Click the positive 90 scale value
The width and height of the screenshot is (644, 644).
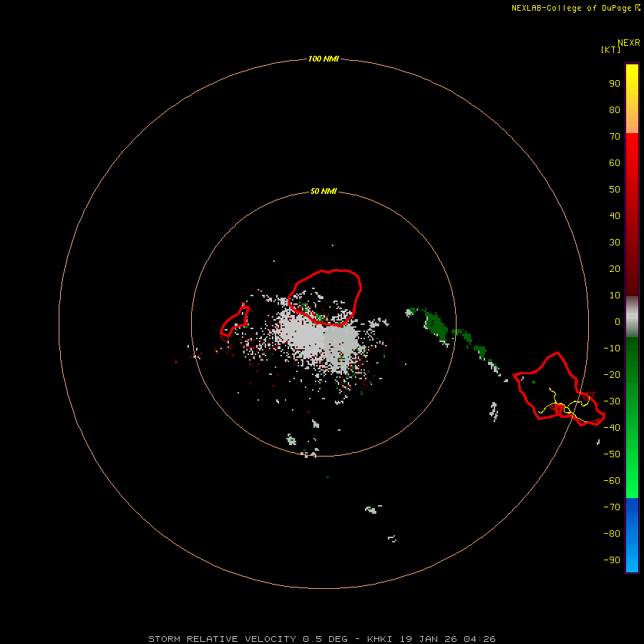[615, 84]
